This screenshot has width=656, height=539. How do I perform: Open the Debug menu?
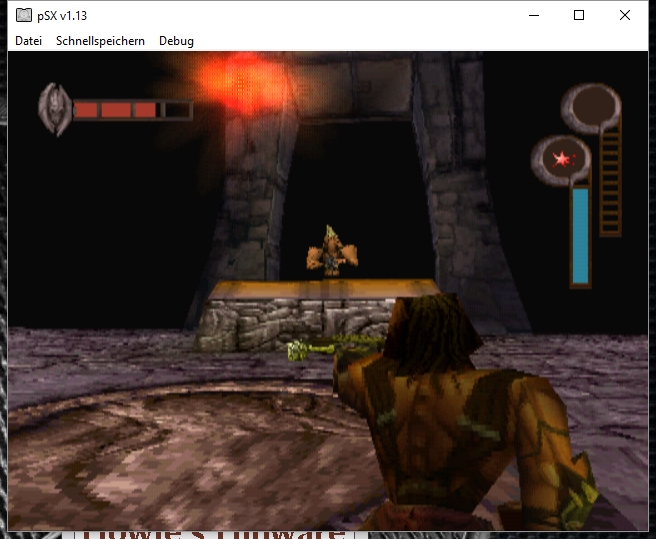click(176, 41)
